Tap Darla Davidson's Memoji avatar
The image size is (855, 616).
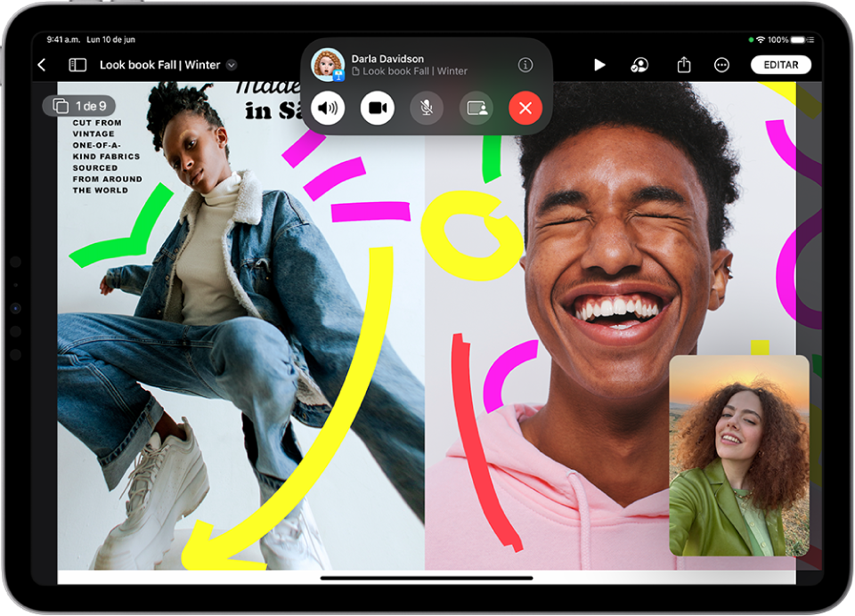[x=328, y=63]
